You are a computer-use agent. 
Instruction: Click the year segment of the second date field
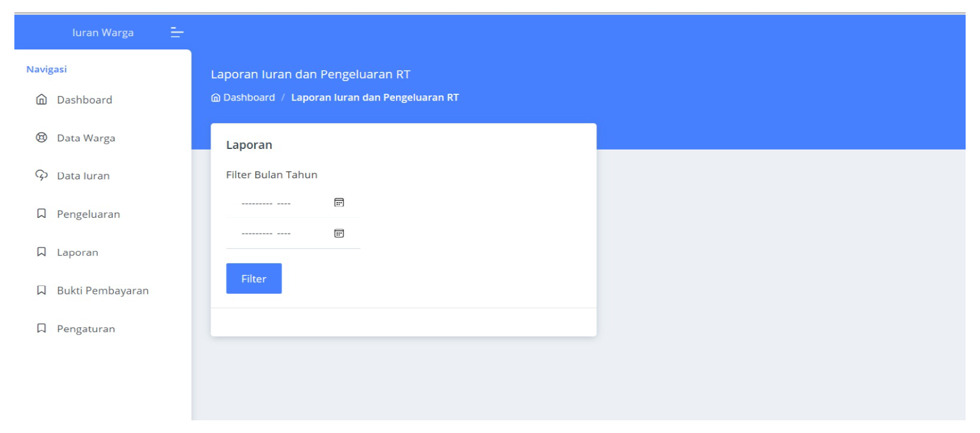(284, 234)
